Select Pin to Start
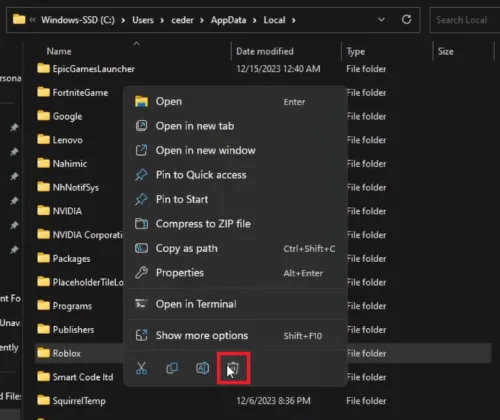500x420 pixels. click(x=235, y=199)
